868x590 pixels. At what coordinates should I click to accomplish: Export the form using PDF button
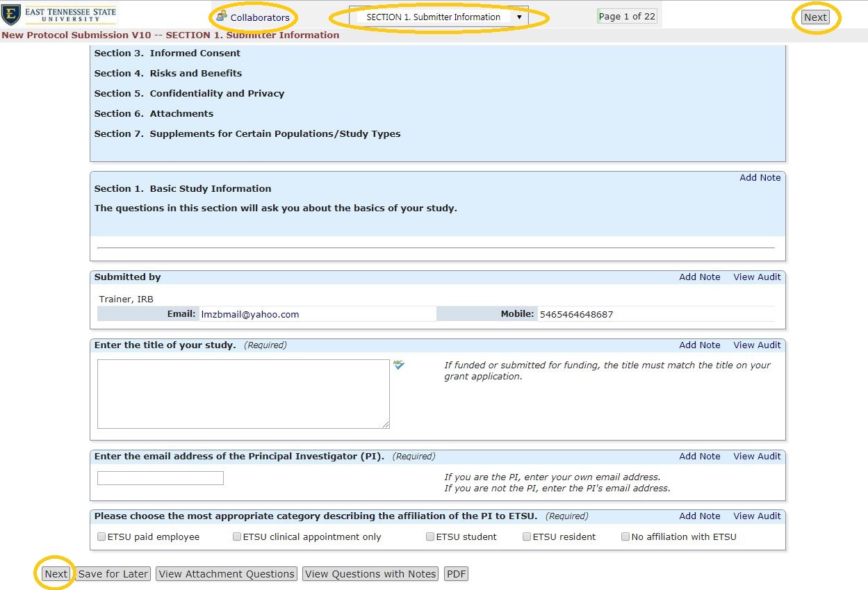tap(456, 574)
